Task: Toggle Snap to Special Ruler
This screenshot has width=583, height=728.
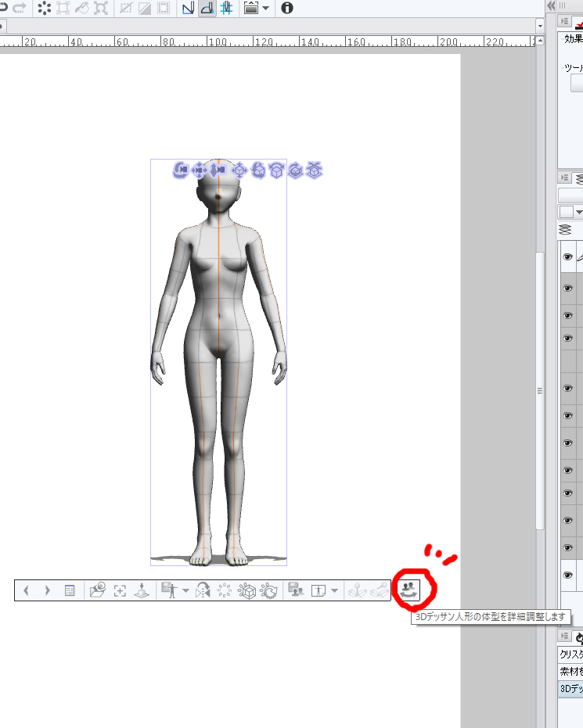Action: point(207,8)
